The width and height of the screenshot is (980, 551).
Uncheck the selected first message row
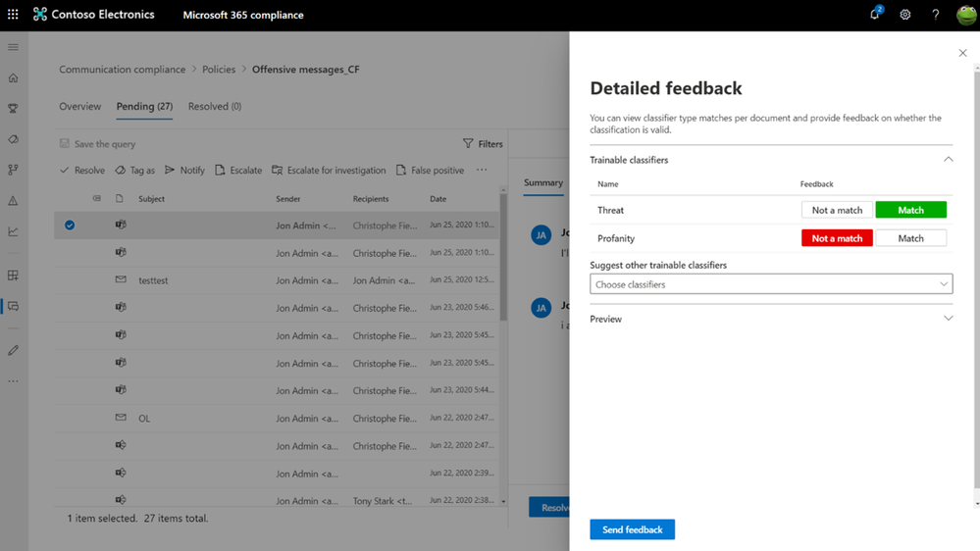pyautogui.click(x=70, y=225)
